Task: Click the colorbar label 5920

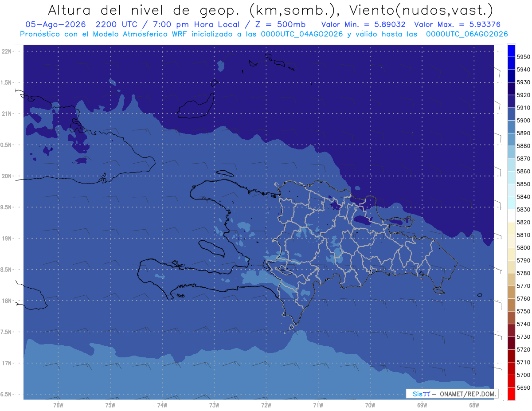Action: (524, 95)
